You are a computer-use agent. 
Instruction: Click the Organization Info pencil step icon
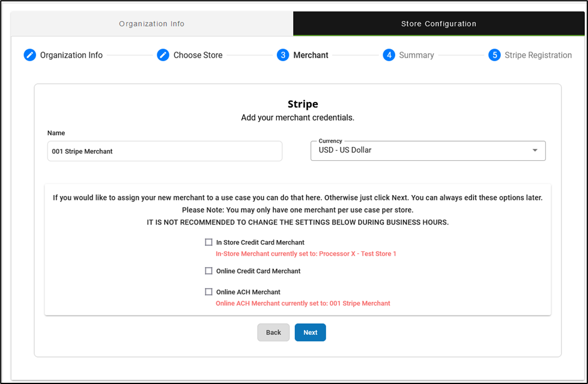pos(30,55)
